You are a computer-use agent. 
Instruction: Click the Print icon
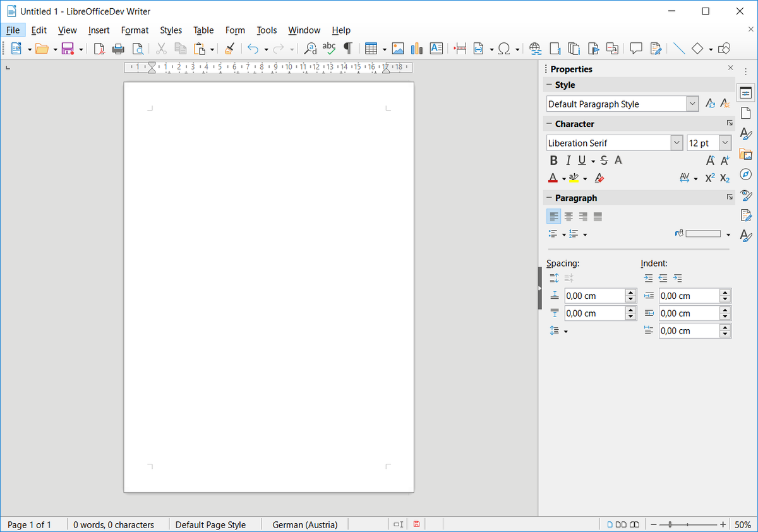pos(118,49)
